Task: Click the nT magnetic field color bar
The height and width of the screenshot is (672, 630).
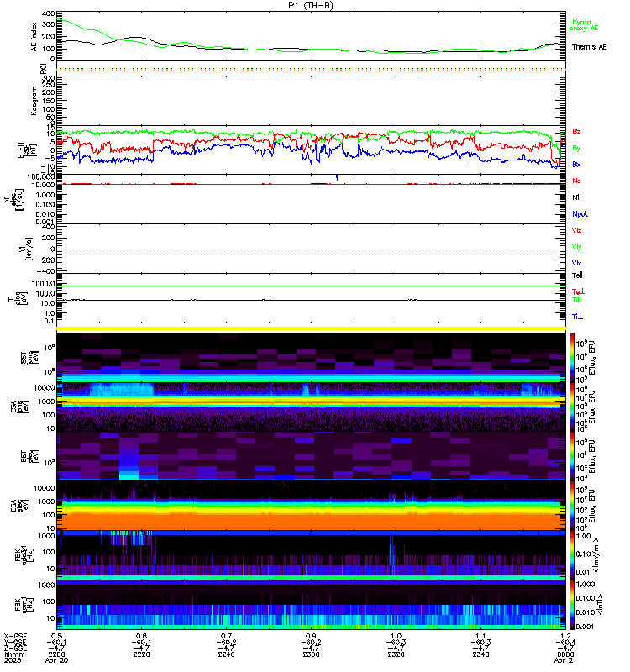Action: [572, 605]
